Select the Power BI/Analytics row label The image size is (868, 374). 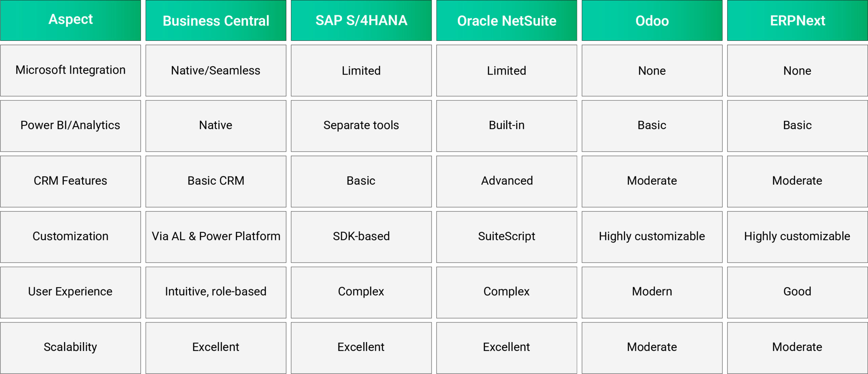tap(71, 125)
